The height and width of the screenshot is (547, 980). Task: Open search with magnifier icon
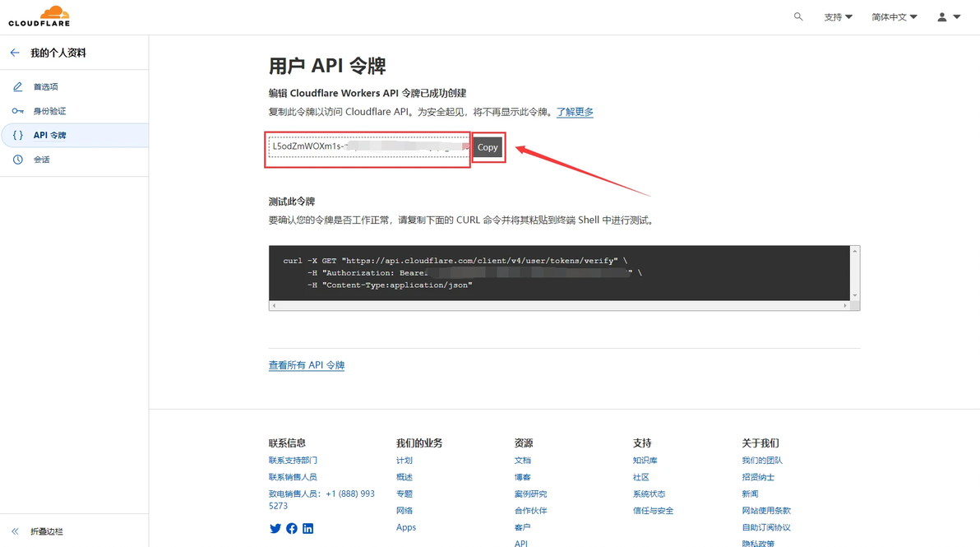point(798,17)
